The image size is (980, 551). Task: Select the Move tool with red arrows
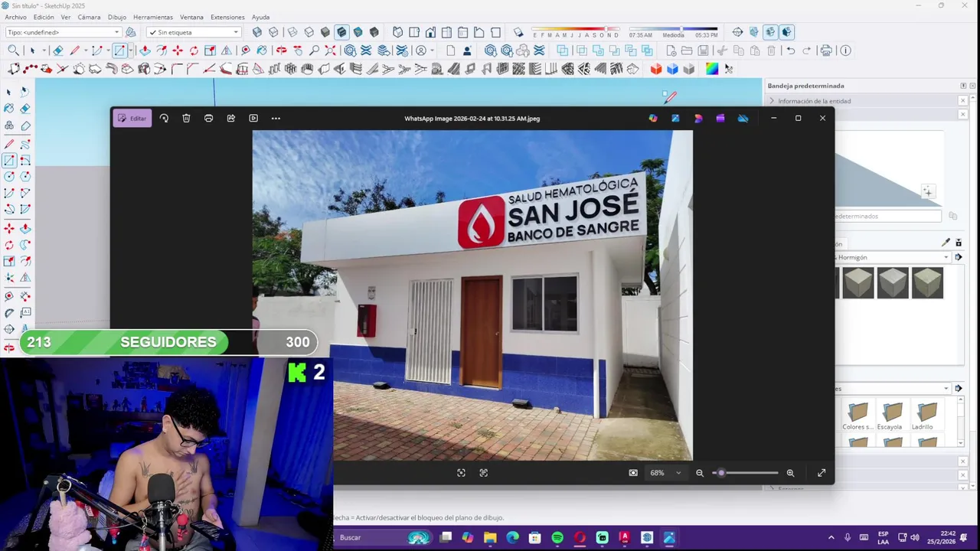coord(177,51)
